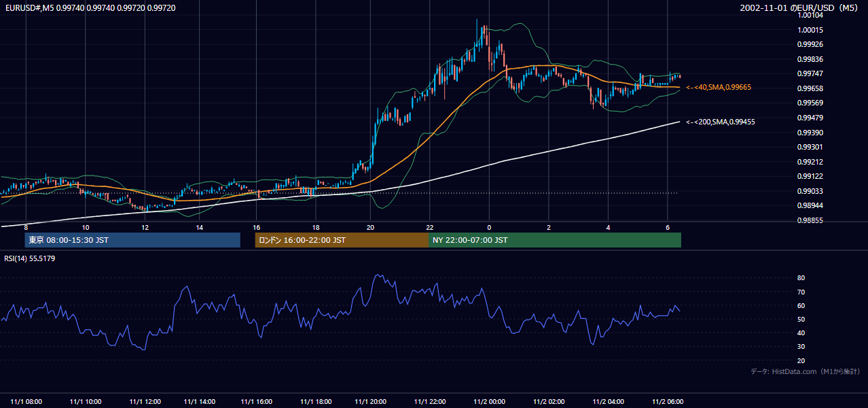Click the 0.99212 price axis value
Image resolution: width=868 pixels, height=408 pixels.
coord(811,162)
